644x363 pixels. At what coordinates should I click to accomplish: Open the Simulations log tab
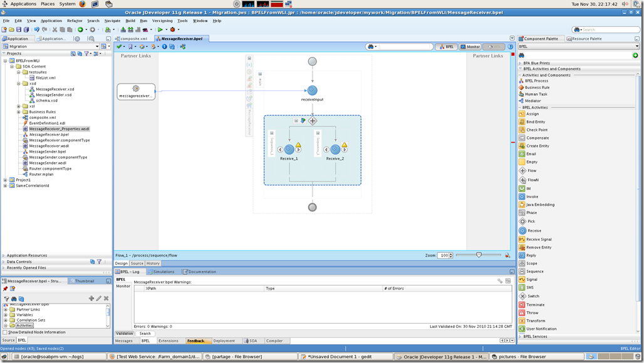(x=161, y=272)
